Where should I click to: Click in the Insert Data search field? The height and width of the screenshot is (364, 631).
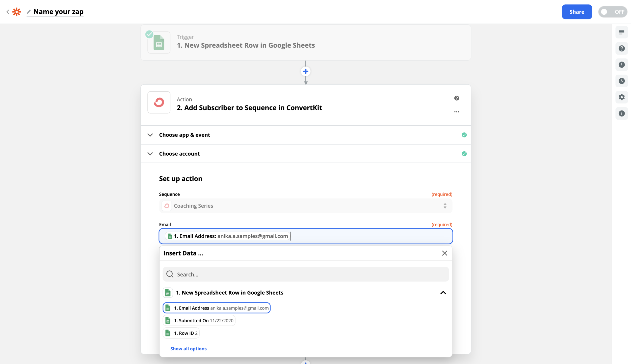pos(305,274)
